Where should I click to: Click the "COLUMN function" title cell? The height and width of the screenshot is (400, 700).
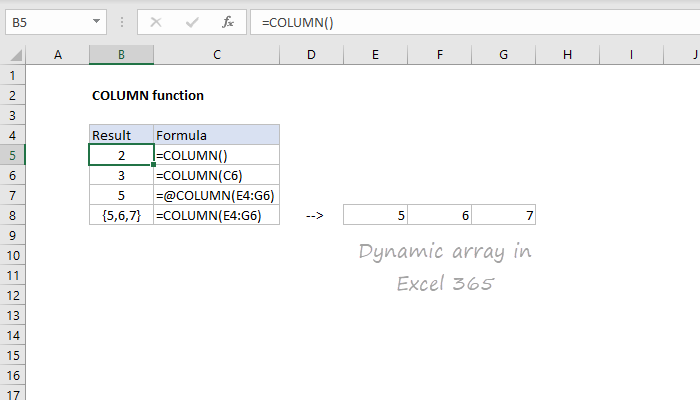click(148, 96)
